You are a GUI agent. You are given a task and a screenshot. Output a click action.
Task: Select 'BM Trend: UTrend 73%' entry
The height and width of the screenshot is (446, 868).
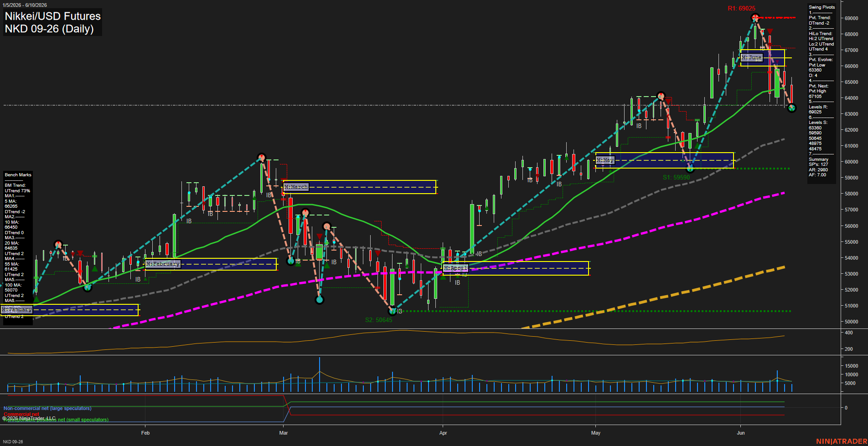click(17, 188)
